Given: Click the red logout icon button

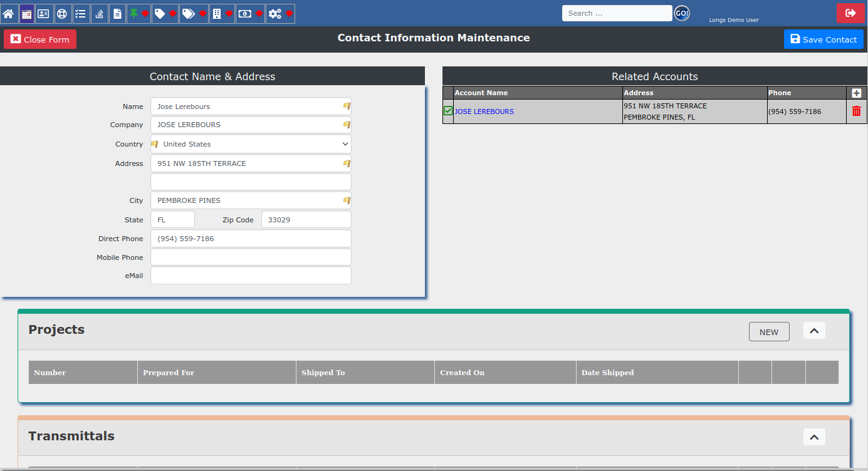Looking at the screenshot, I should tap(850, 13).
